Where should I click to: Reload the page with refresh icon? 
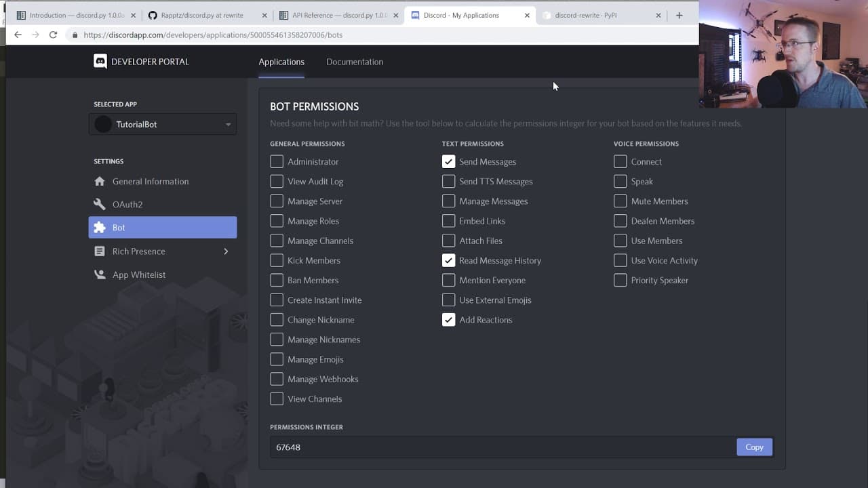point(53,35)
